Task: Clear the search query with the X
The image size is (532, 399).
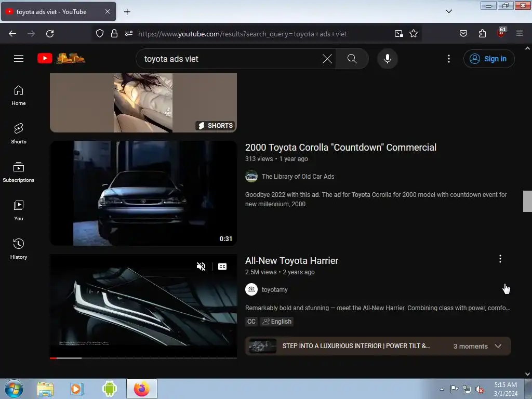Action: coord(327,59)
